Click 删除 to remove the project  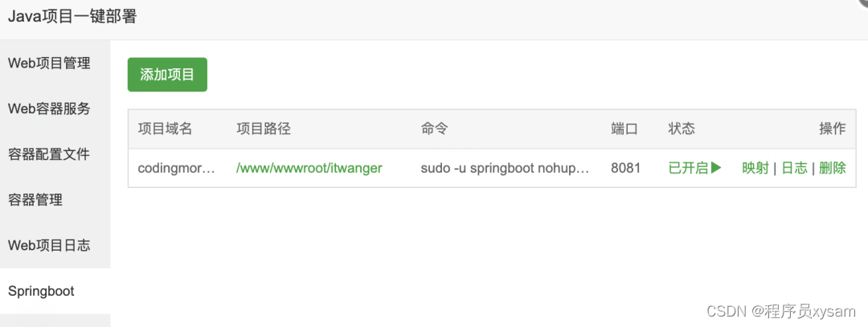[833, 168]
